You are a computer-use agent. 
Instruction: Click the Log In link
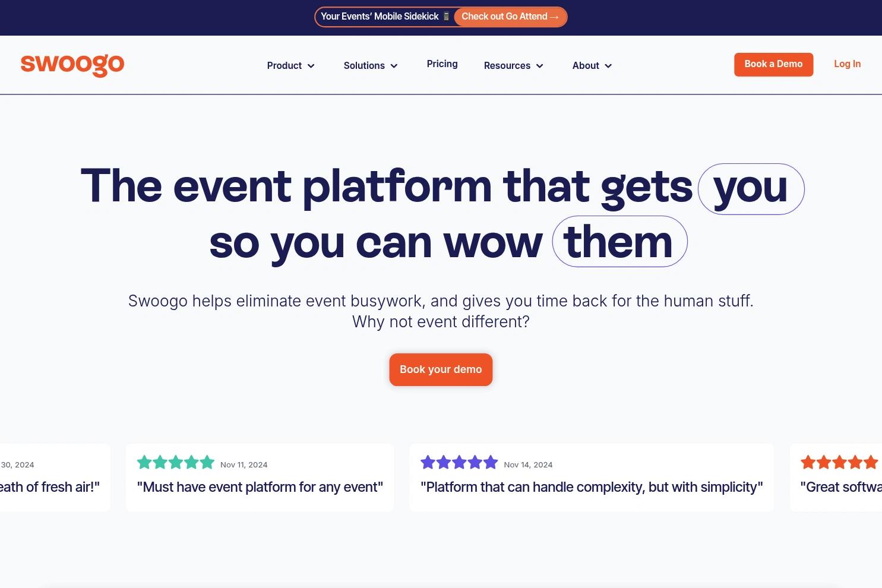[847, 64]
